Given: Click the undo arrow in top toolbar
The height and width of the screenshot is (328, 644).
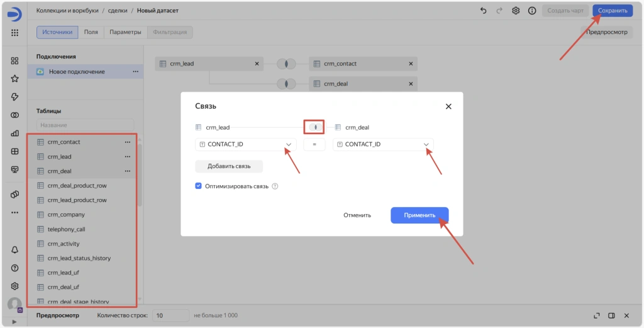Looking at the screenshot, I should (483, 11).
